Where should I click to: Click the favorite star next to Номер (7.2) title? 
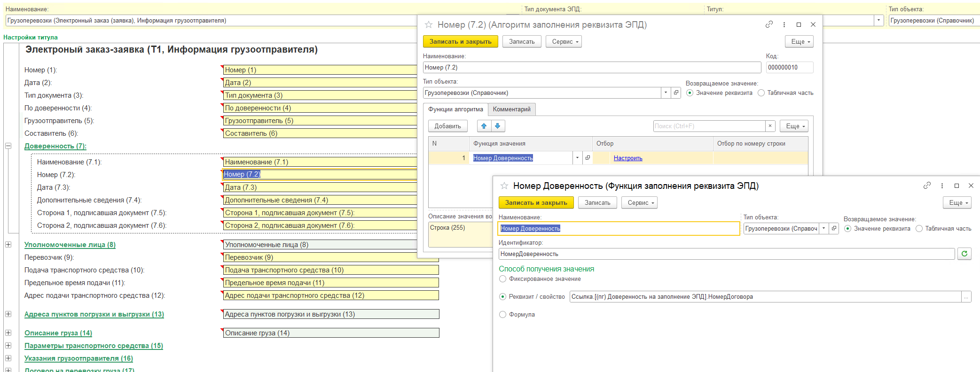428,24
